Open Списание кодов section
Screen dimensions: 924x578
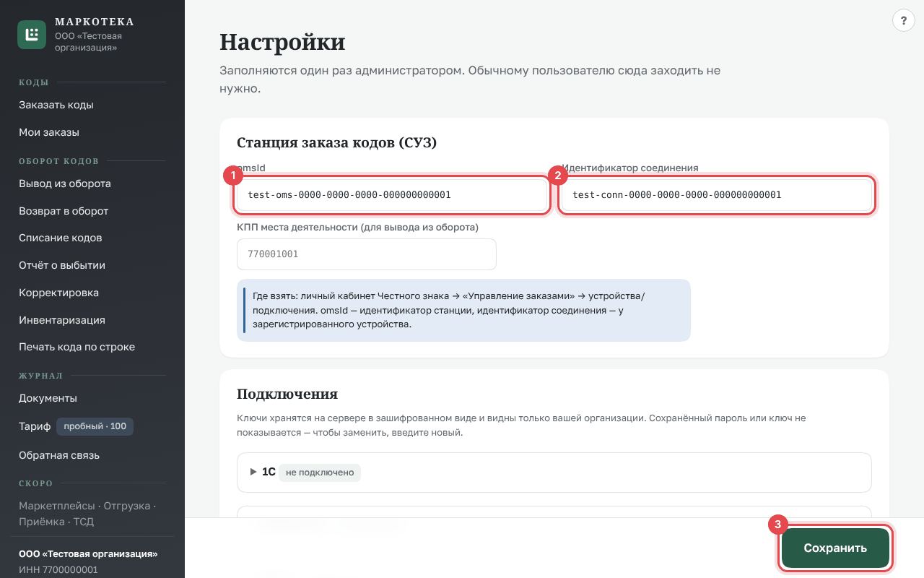(x=61, y=238)
